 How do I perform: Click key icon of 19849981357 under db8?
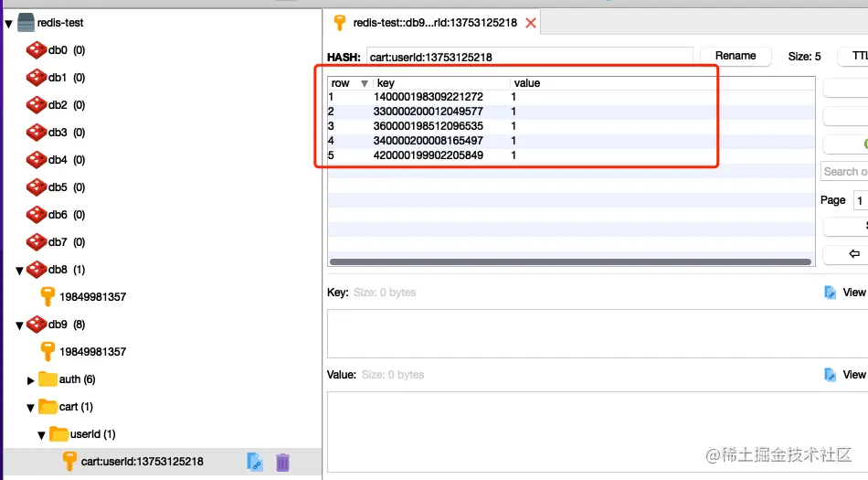[48, 297]
